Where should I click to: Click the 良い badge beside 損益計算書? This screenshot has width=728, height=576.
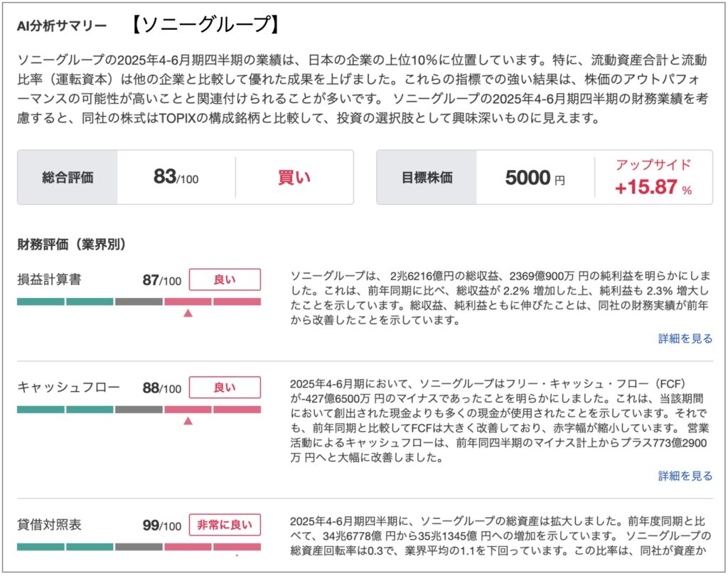pos(225,279)
